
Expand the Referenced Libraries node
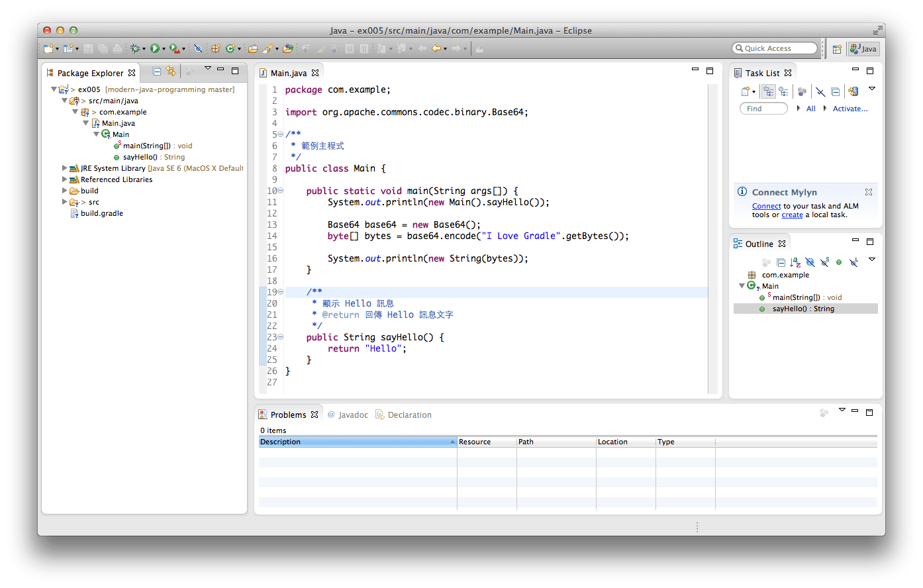point(64,179)
